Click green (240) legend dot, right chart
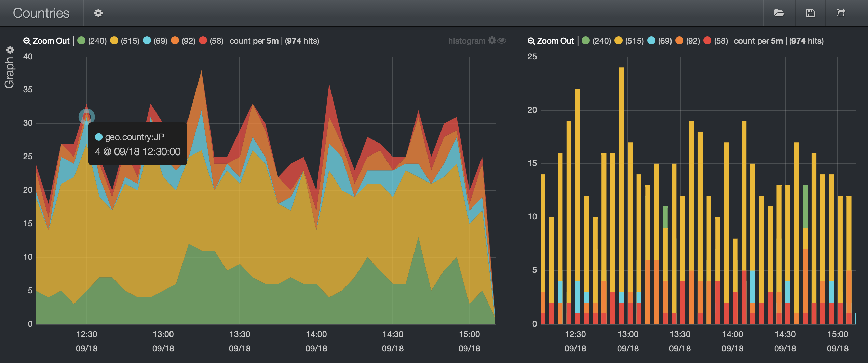 pos(586,41)
